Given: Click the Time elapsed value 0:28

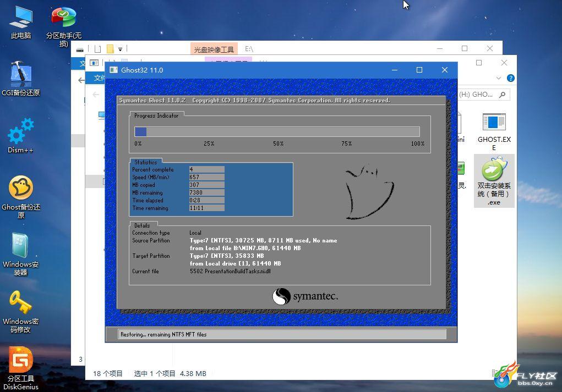Looking at the screenshot, I should coord(207,200).
